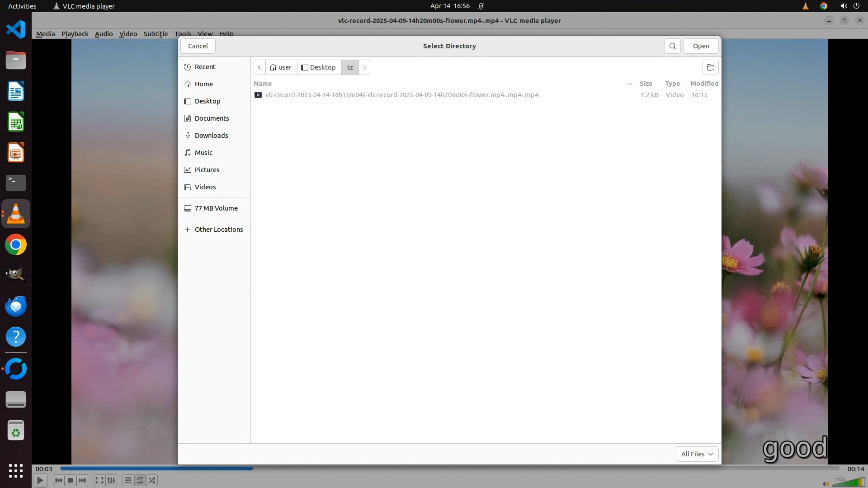Viewport: 868px width, 488px height.
Task: Open the Media menu
Action: click(x=45, y=33)
